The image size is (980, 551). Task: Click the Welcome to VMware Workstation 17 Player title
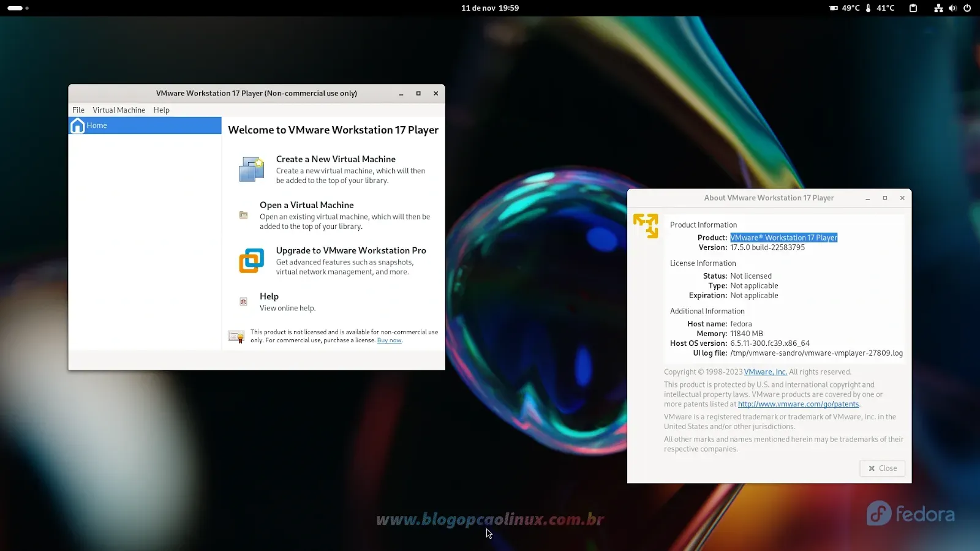click(333, 130)
